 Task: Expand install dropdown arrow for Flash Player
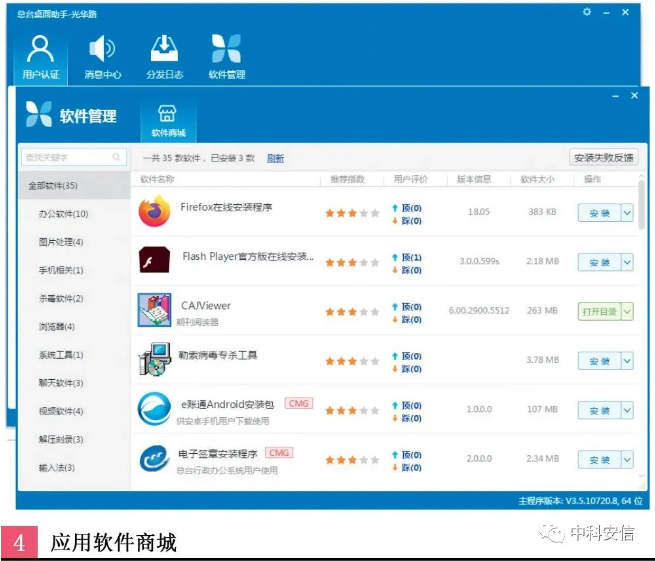[x=627, y=262]
